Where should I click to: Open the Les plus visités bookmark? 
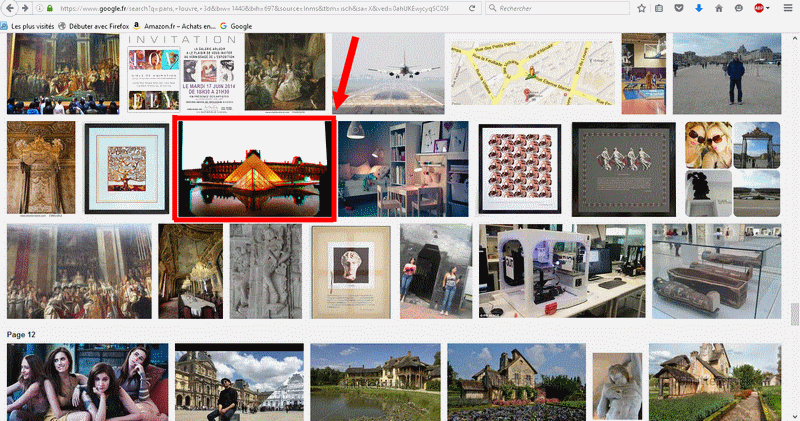click(x=28, y=26)
